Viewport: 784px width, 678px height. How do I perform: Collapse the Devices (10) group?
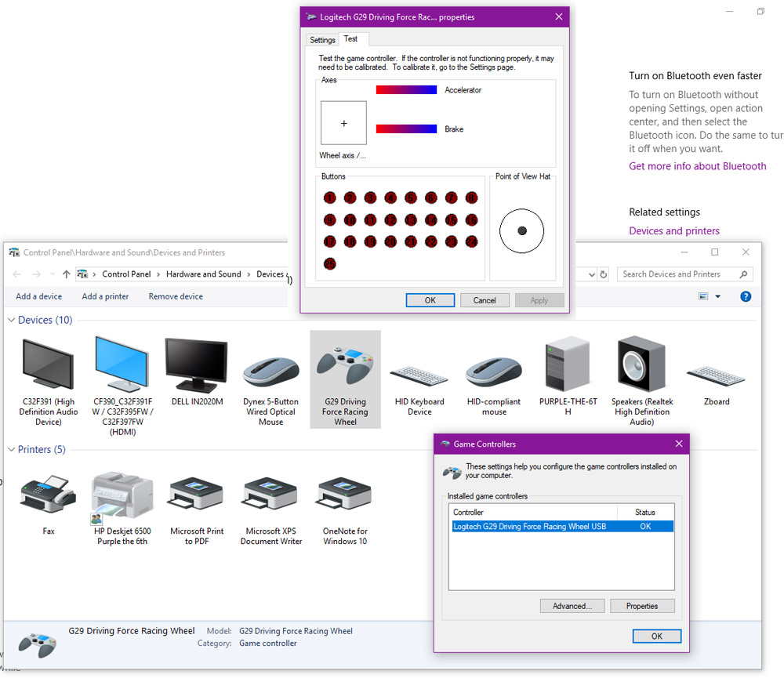pos(11,320)
